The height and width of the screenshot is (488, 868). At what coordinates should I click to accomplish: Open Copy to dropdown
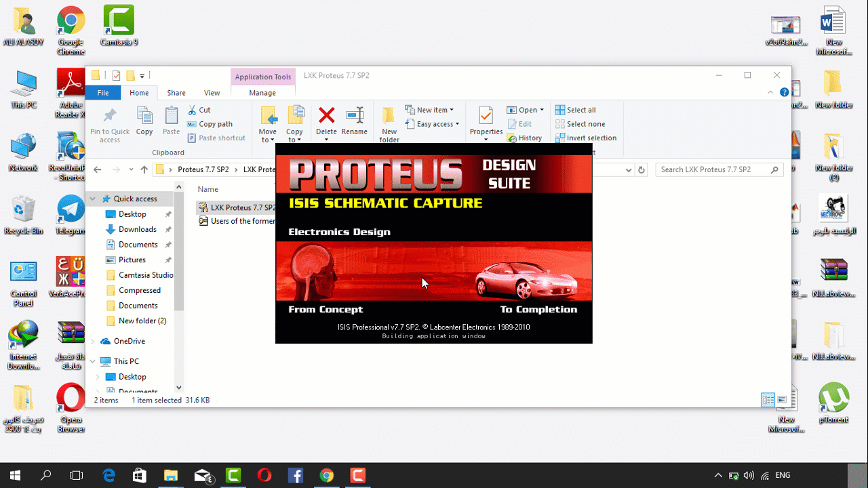[x=295, y=125]
